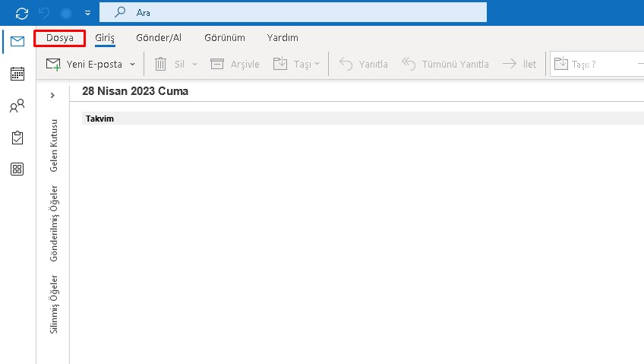Switch to the Görünüm tab
Screen dimensions: 644x364
[x=224, y=38]
